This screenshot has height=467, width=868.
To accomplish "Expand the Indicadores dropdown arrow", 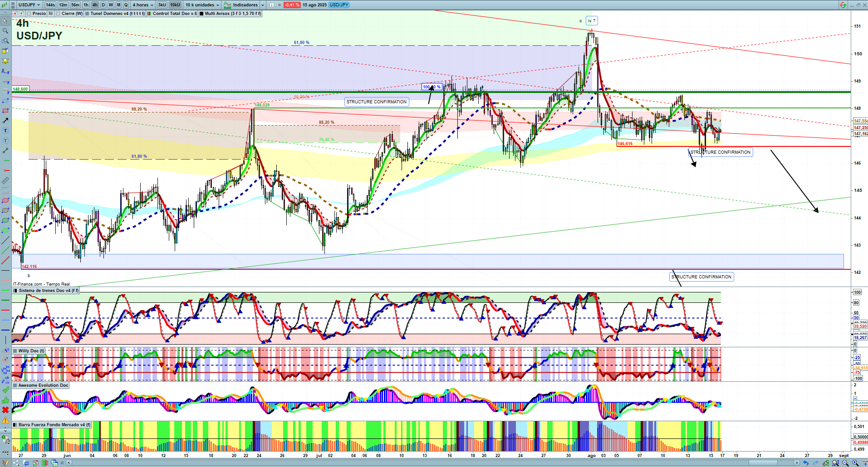I will pyautogui.click(x=263, y=5).
